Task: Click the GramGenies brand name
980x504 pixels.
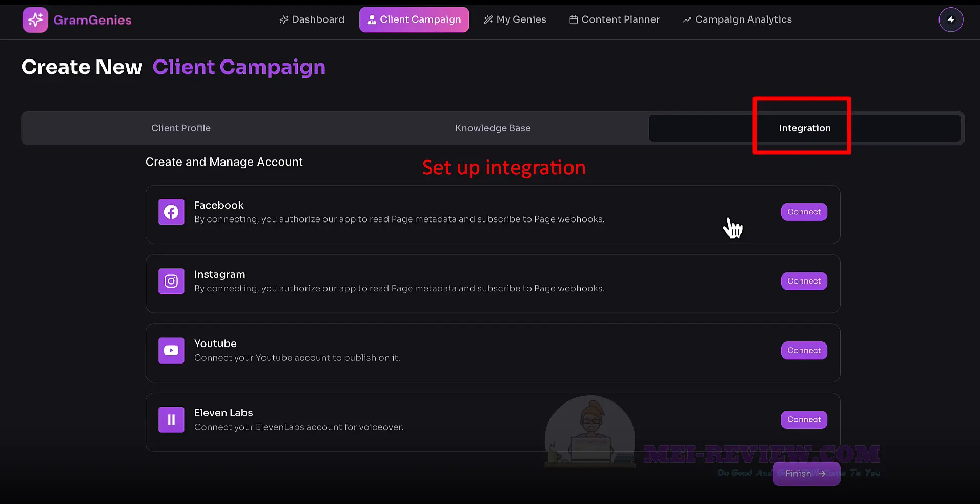Action: pyautogui.click(x=92, y=20)
